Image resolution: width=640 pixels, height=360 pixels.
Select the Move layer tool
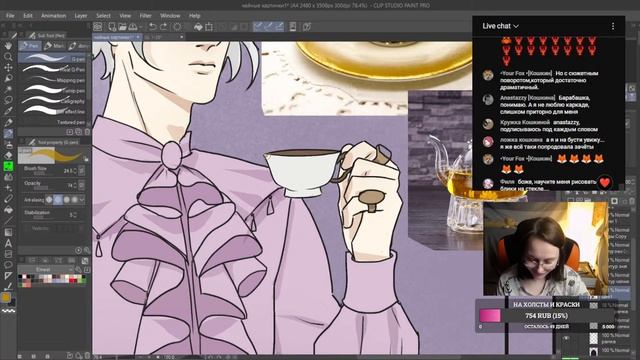tap(8, 68)
